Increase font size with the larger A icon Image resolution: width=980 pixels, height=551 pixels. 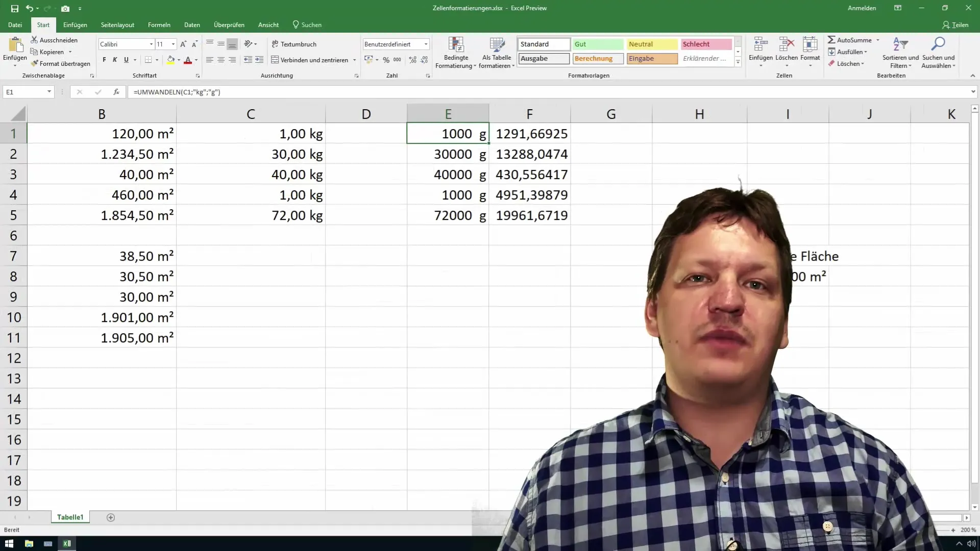click(183, 44)
